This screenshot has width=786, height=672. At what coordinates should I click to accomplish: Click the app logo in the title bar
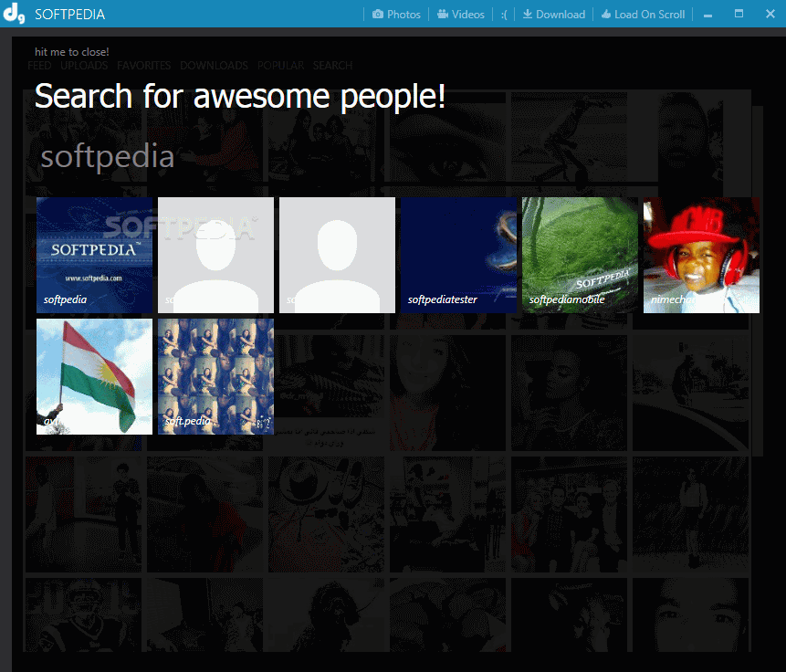point(14,13)
